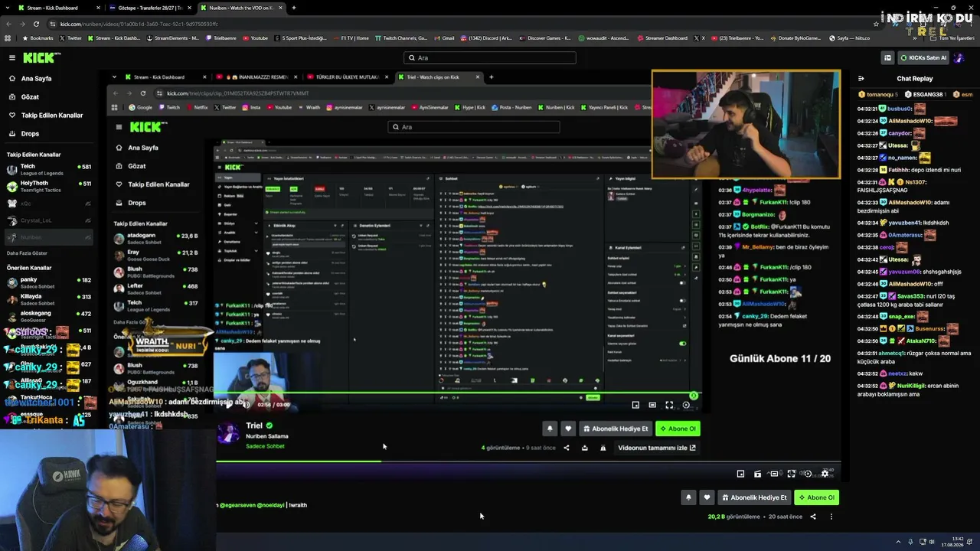Viewport: 980px width, 551px height.
Task: Click Daha Fazla Göster in the sidebar
Action: coord(28,253)
